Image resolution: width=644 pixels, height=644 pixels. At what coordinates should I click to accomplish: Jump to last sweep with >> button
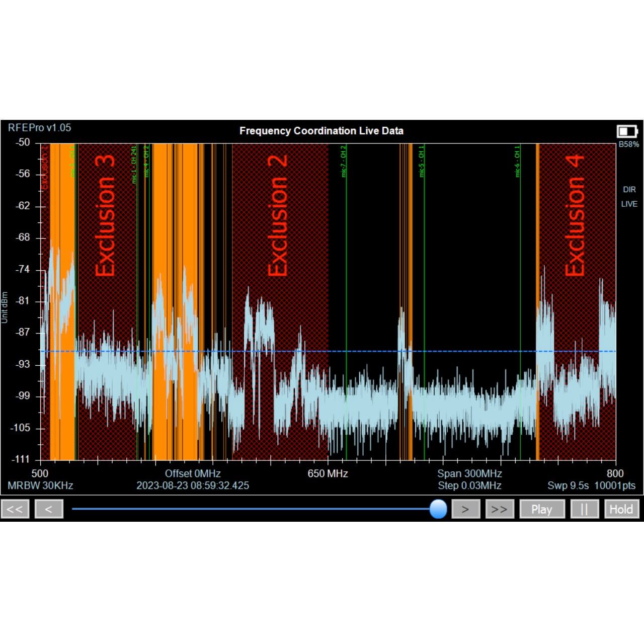(500, 509)
